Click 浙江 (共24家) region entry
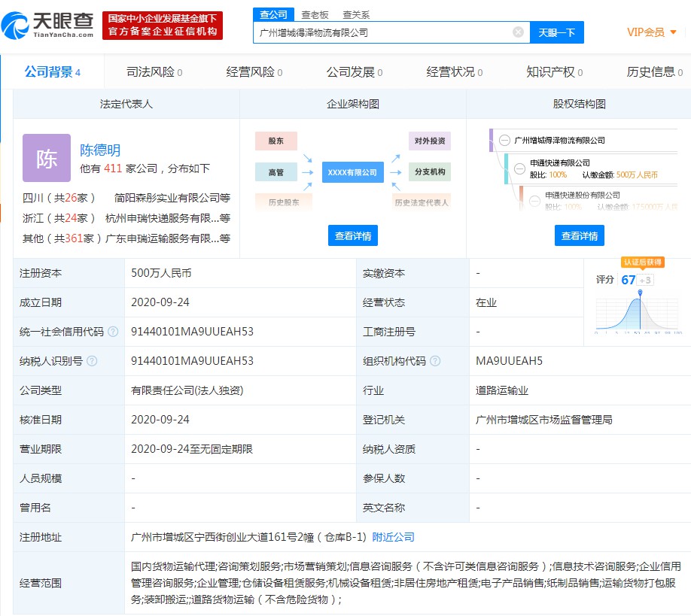This screenshot has width=691, height=616. 59,218
